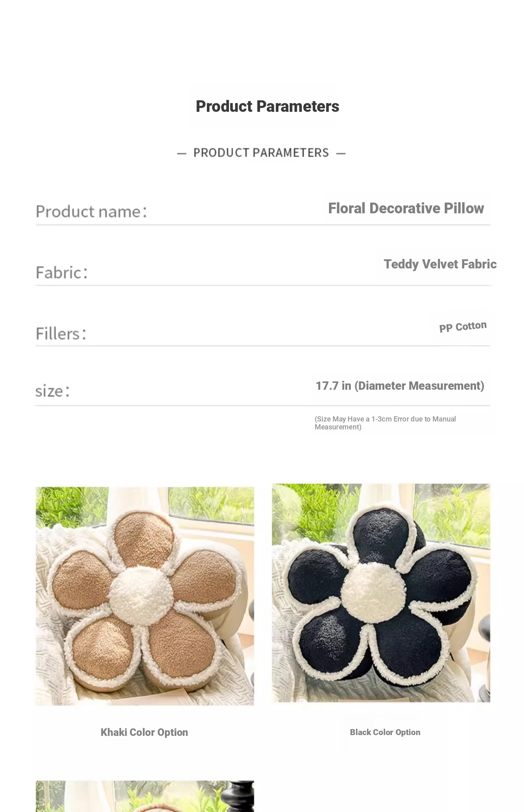The image size is (524, 812).
Task: Select the Khaki Color Option label
Action: (x=144, y=732)
